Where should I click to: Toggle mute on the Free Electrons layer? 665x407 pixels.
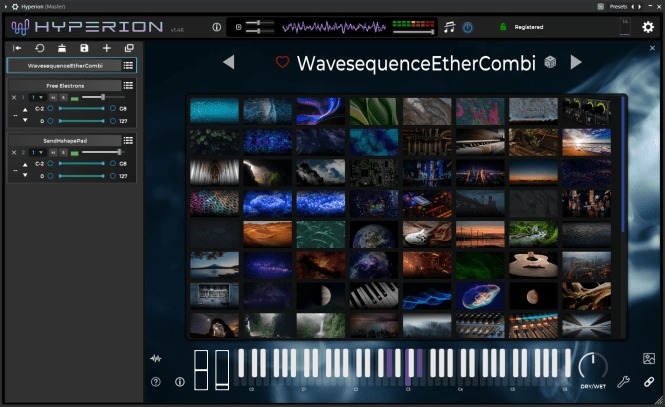point(53,97)
